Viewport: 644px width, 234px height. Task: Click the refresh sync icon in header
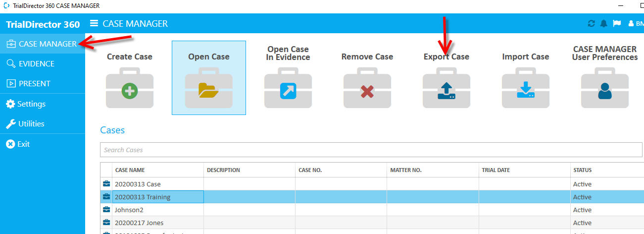(591, 23)
